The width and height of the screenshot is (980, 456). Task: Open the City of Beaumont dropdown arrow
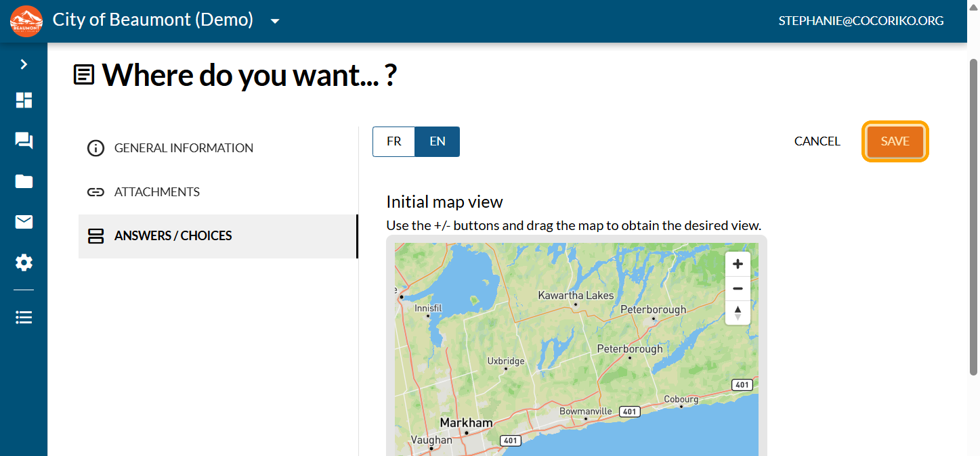[275, 21]
